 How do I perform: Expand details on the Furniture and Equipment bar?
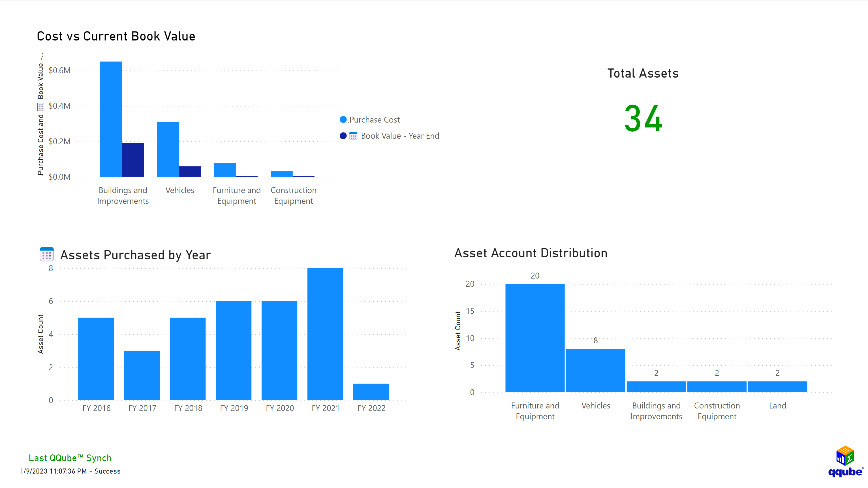pyautogui.click(x=535, y=337)
